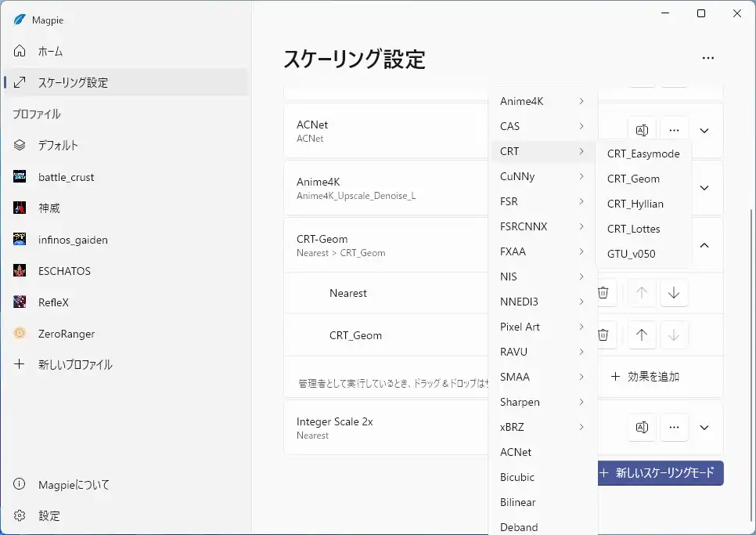
Task: Click the 効果を追加 button
Action: pos(646,377)
